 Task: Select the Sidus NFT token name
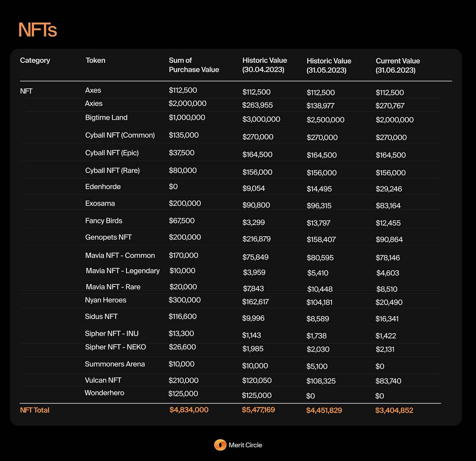point(101,316)
